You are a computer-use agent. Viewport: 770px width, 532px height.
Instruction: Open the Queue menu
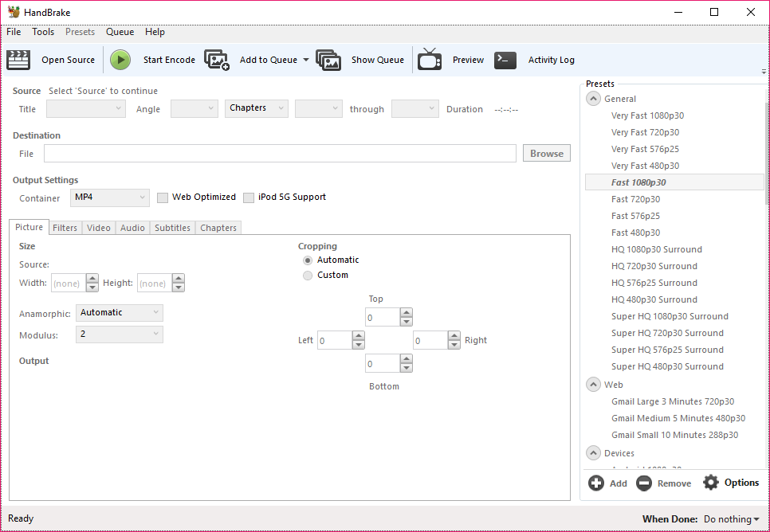(120, 32)
